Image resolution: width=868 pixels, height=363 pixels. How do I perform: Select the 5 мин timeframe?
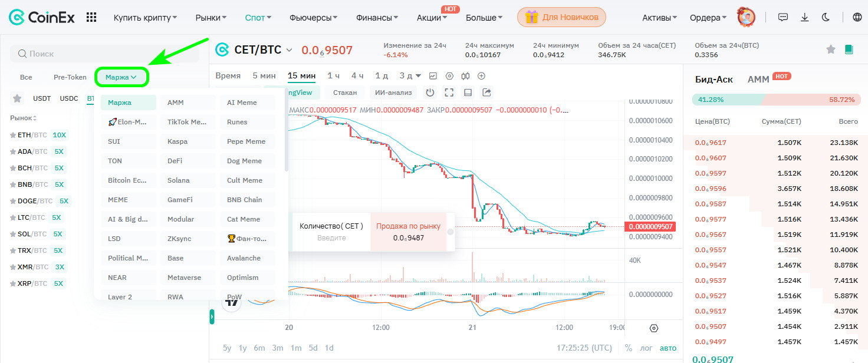click(264, 75)
